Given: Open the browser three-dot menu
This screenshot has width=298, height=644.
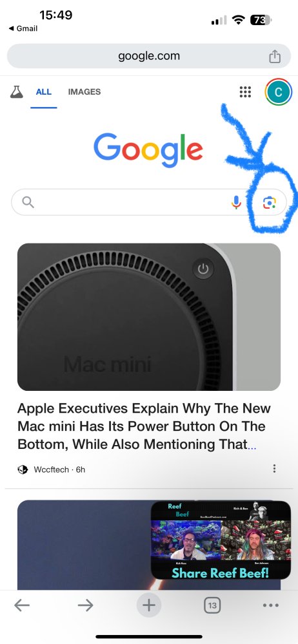Looking at the screenshot, I should click(271, 605).
